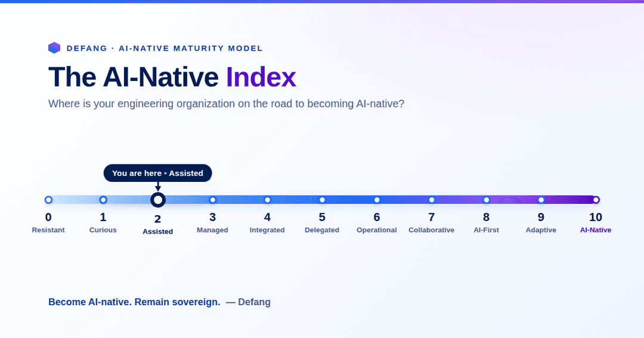Select level 4 marker on timeline
Screen dimensions: 644x338
click(x=267, y=200)
